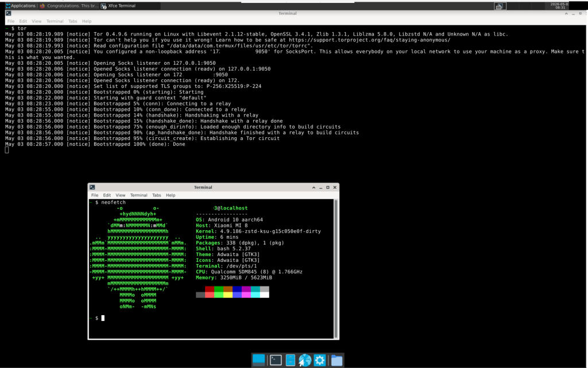The height and width of the screenshot is (368, 588).
Task: Click the '$ tor' command line in background terminal
Action: pos(16,29)
